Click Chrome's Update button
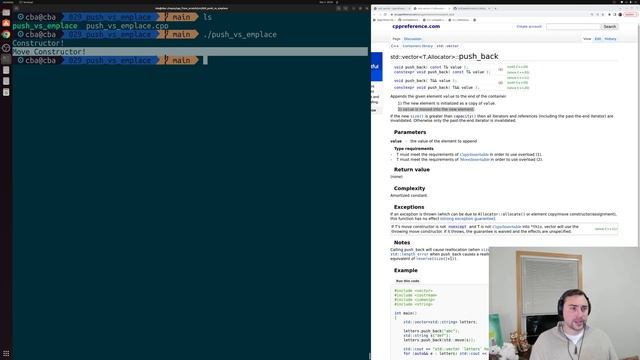 click(x=630, y=14)
